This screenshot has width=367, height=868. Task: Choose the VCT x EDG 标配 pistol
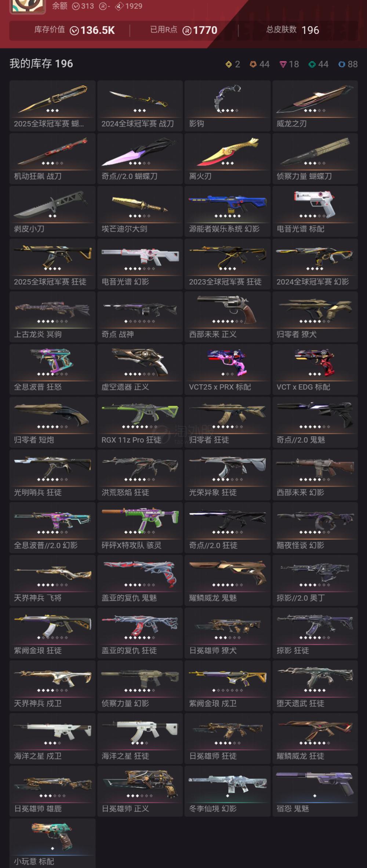[x=315, y=370]
